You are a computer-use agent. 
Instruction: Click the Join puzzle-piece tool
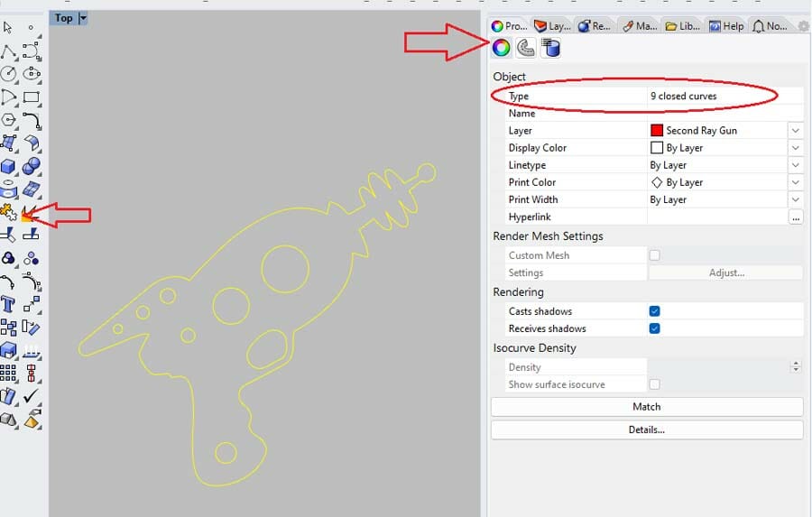click(8, 212)
